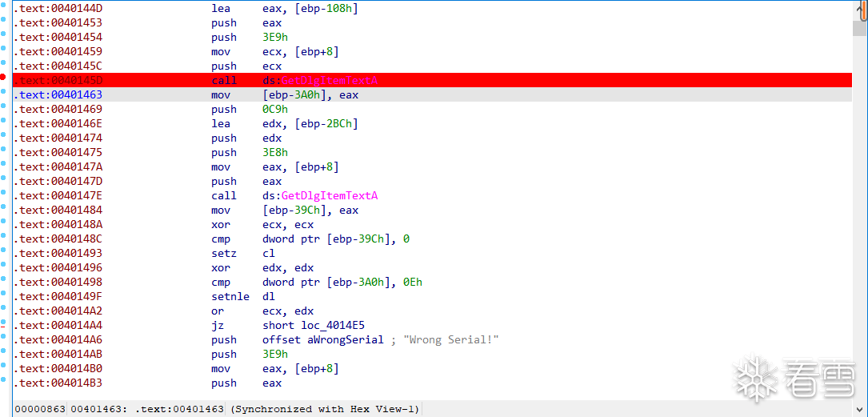Click the value 3E9h at 004014AB
868x417 pixels.
pyautogui.click(x=274, y=355)
